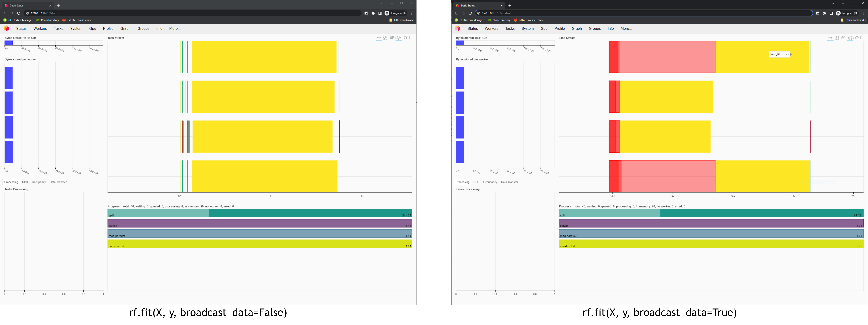Click the Dask logo in the left window
Screen dimensions: 868x325
tap(6, 29)
